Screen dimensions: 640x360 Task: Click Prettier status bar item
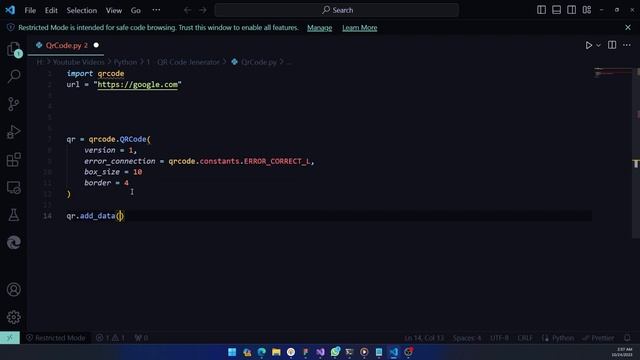click(598, 338)
